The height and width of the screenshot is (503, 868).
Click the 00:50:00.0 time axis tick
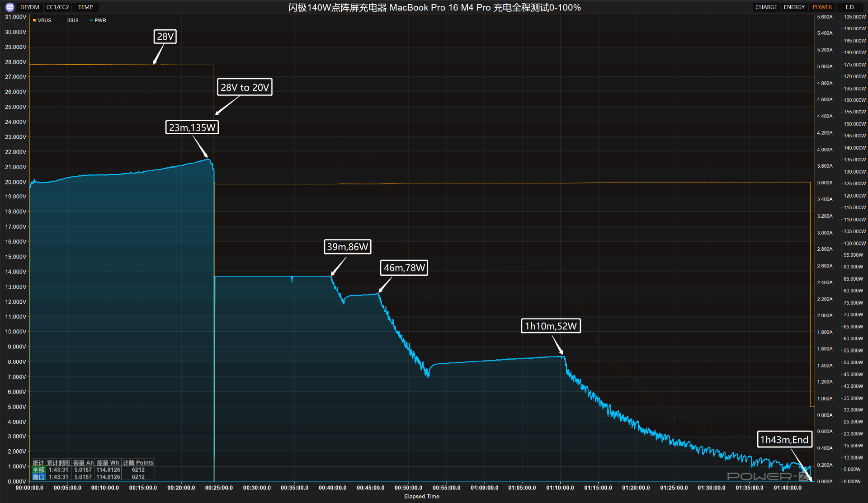[409, 488]
